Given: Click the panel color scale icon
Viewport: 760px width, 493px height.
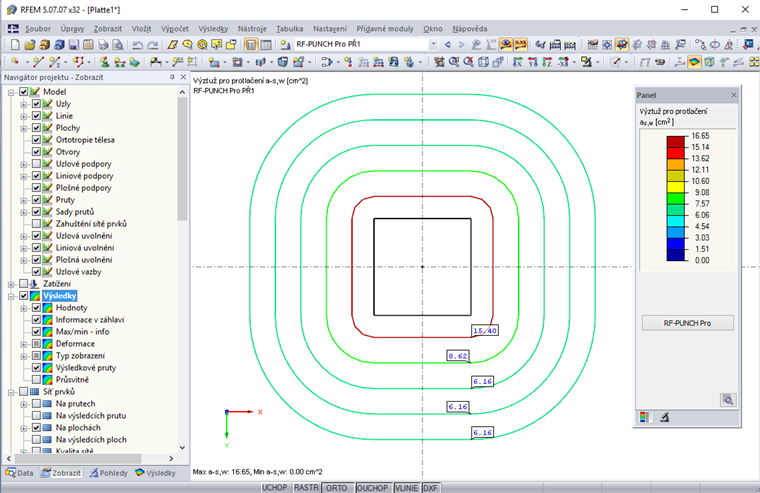Looking at the screenshot, I should point(644,417).
